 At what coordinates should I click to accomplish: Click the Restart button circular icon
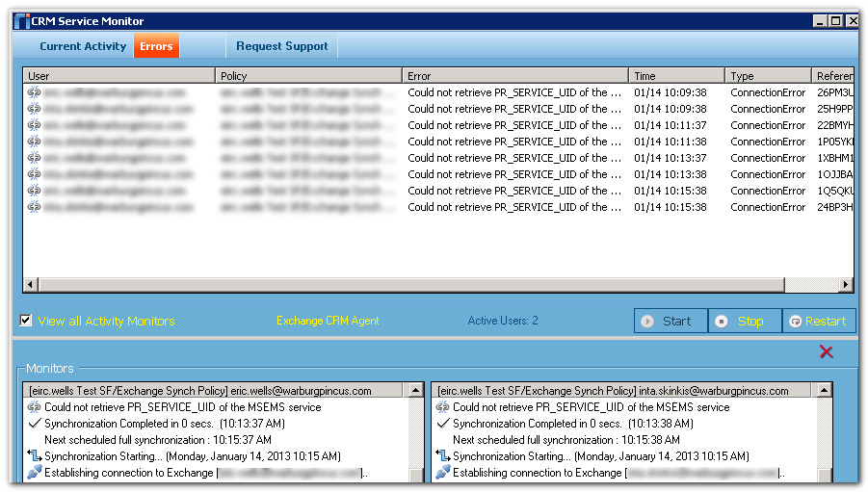coord(795,322)
